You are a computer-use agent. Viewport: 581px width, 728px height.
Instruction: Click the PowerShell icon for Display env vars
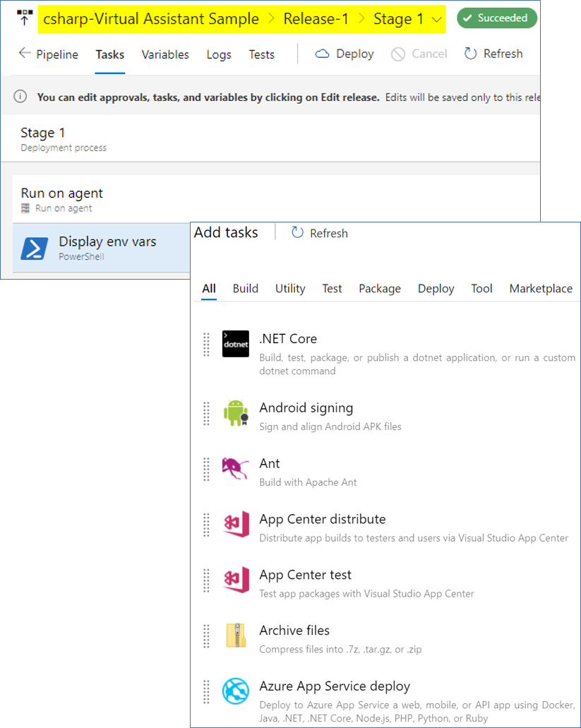click(x=35, y=249)
